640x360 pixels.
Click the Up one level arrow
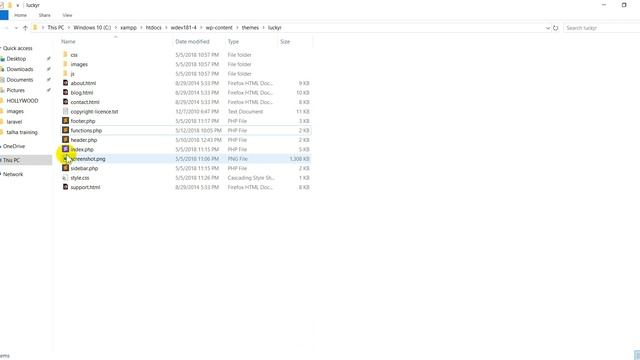point(25,28)
